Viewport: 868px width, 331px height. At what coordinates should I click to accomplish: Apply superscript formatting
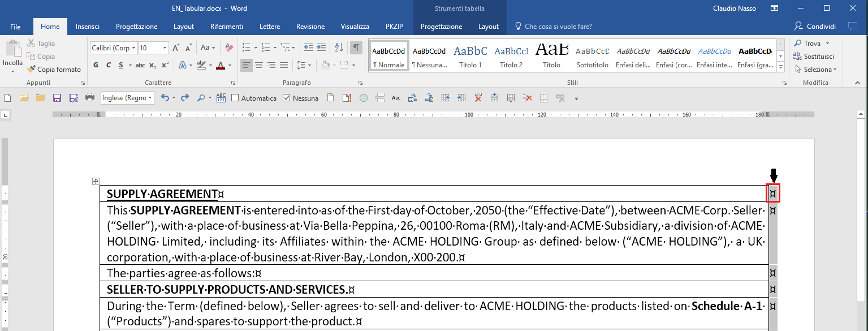[165, 65]
